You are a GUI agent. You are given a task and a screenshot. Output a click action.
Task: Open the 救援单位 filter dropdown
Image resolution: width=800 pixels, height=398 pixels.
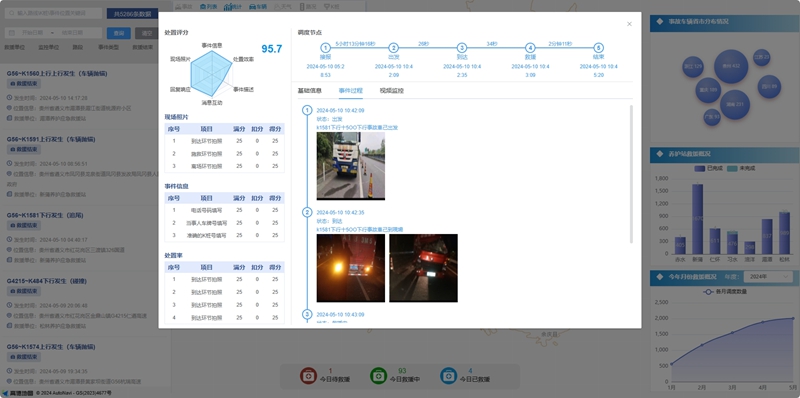tap(14, 47)
